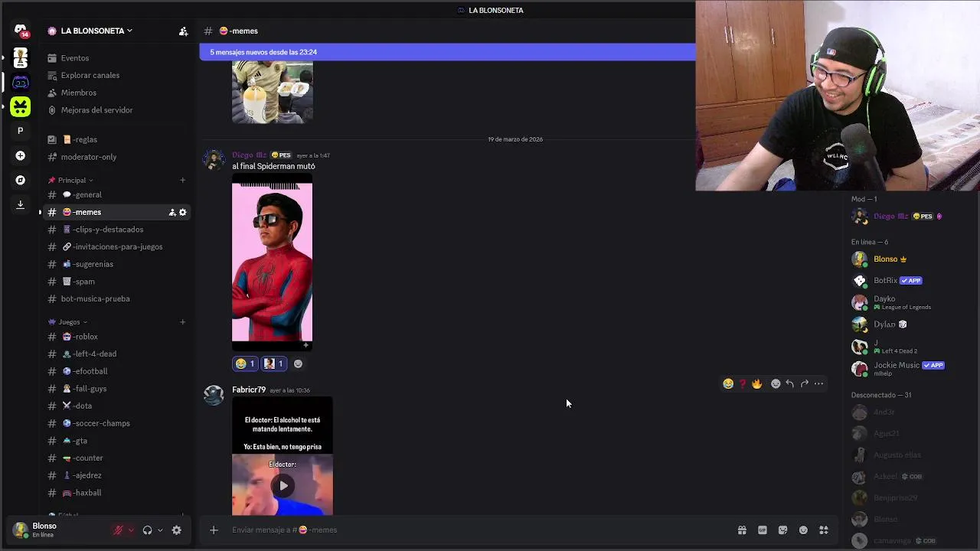Screen dimensions: 980x551
Task: Click the new messages banner since 23:24
Action: [x=447, y=52]
